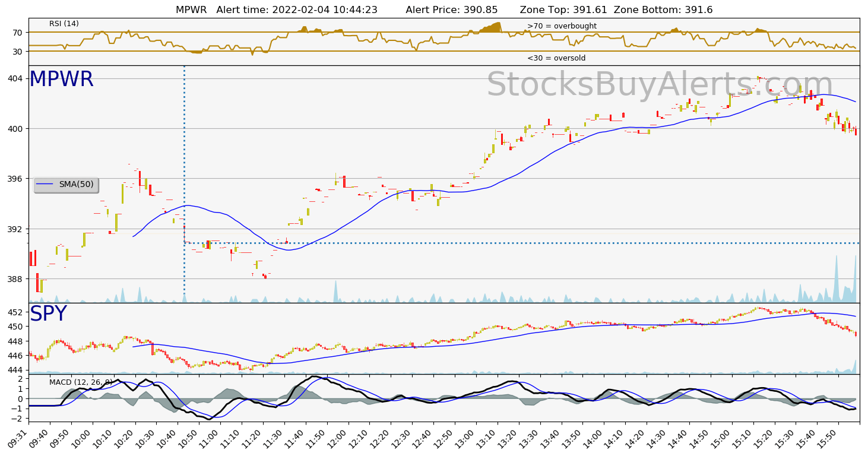This screenshot has height=456, width=868.
Task: Click the MACD −2 axis label
Action: click(18, 418)
